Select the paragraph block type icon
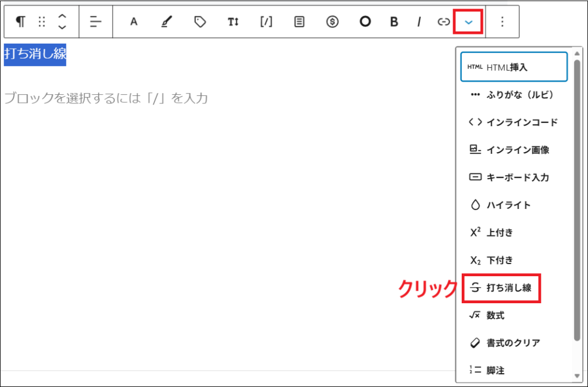Viewport: 588px width, 387px height. (20, 21)
